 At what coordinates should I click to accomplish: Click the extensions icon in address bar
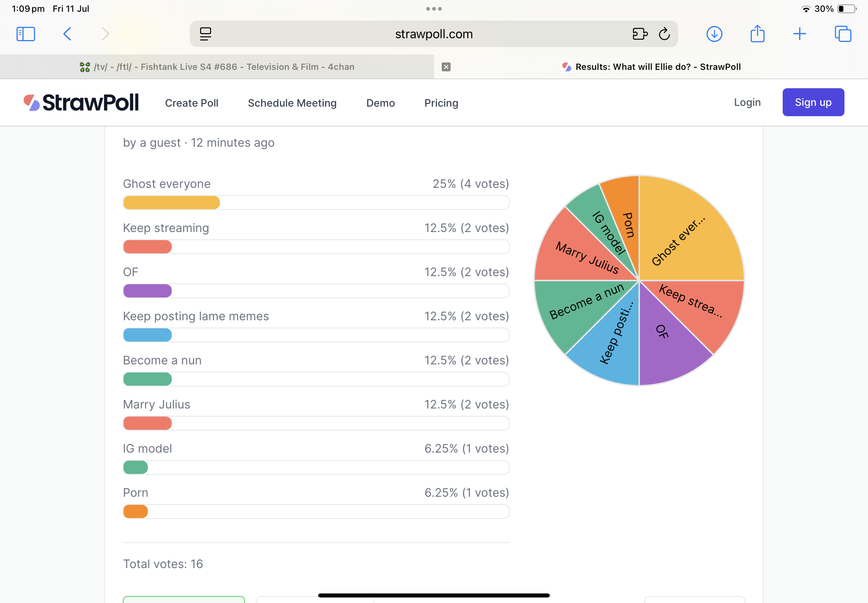[640, 34]
